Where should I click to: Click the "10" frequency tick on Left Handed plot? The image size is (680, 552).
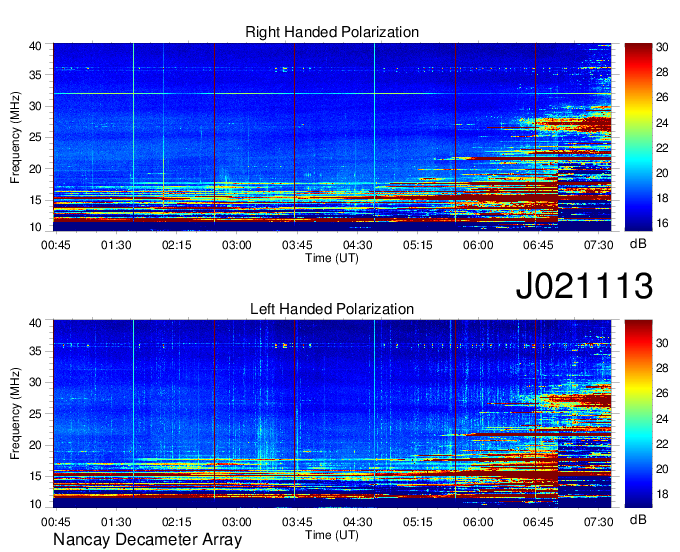click(x=35, y=504)
